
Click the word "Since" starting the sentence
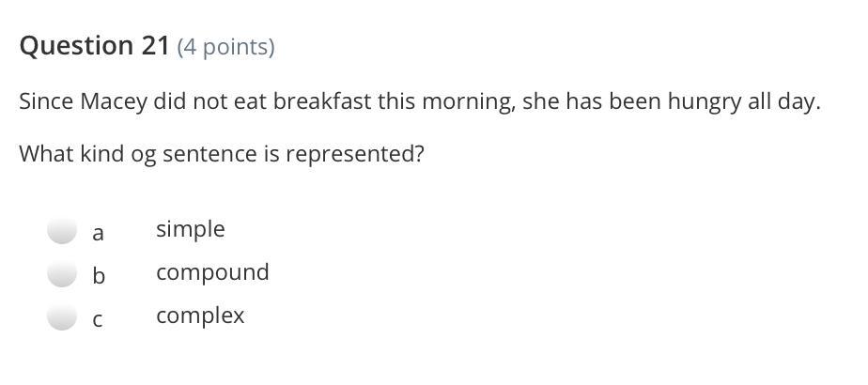coord(46,101)
